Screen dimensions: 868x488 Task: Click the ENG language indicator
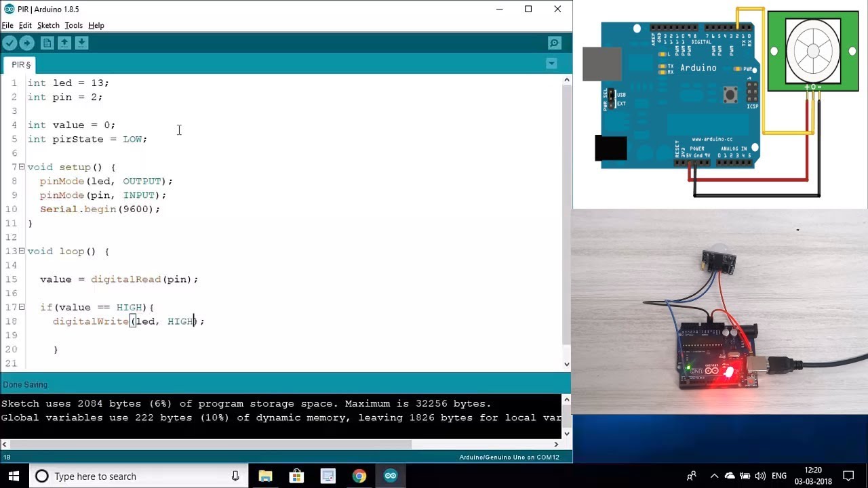click(x=779, y=476)
